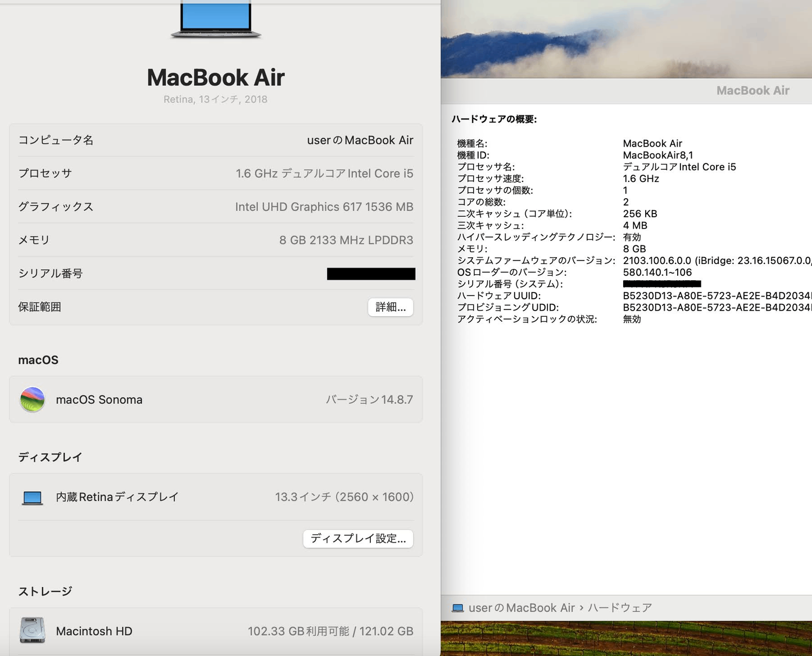
Task: Click シリアル番号 (システム): label
Action: 510,284
